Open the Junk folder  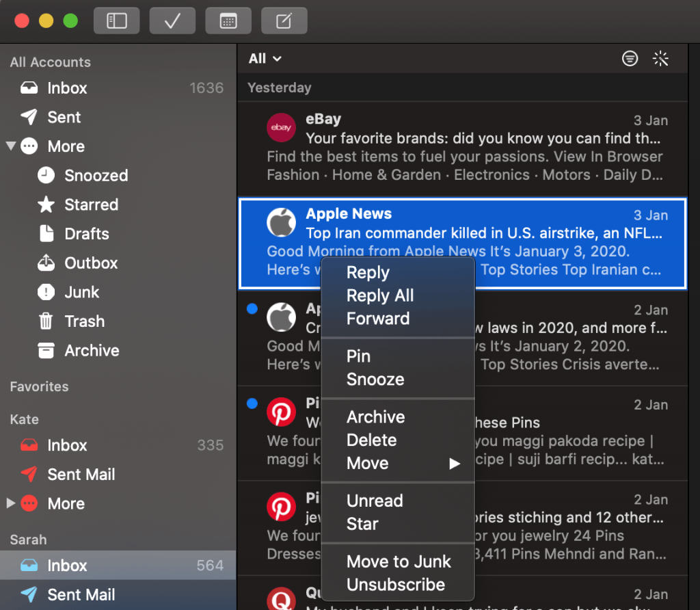[x=118, y=292]
